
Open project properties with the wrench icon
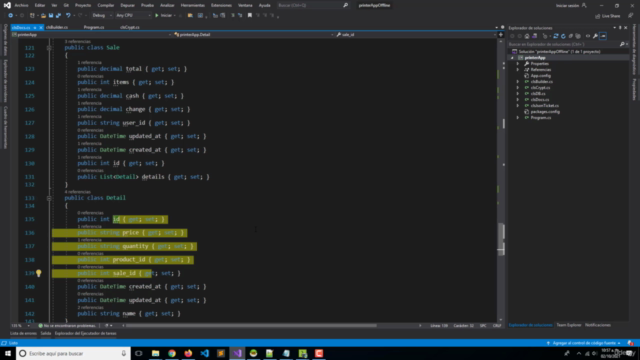595,36
